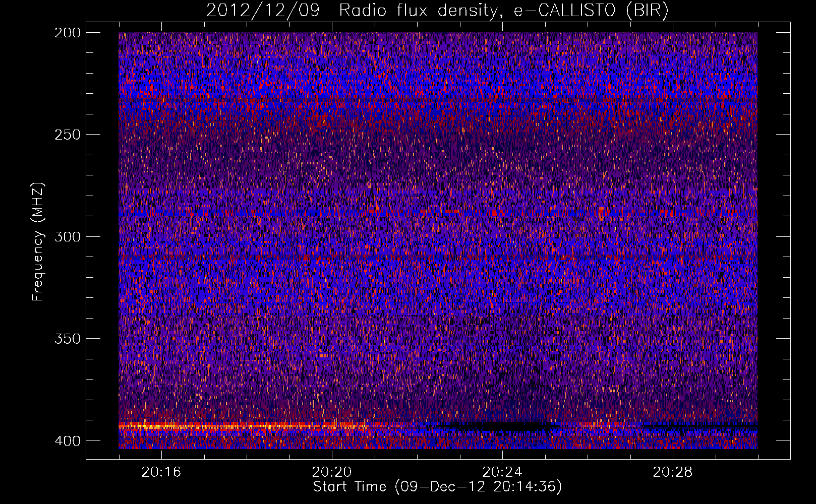Click the "Frequency (MHZ)" axis label
The height and width of the screenshot is (504, 816).
coord(38,241)
